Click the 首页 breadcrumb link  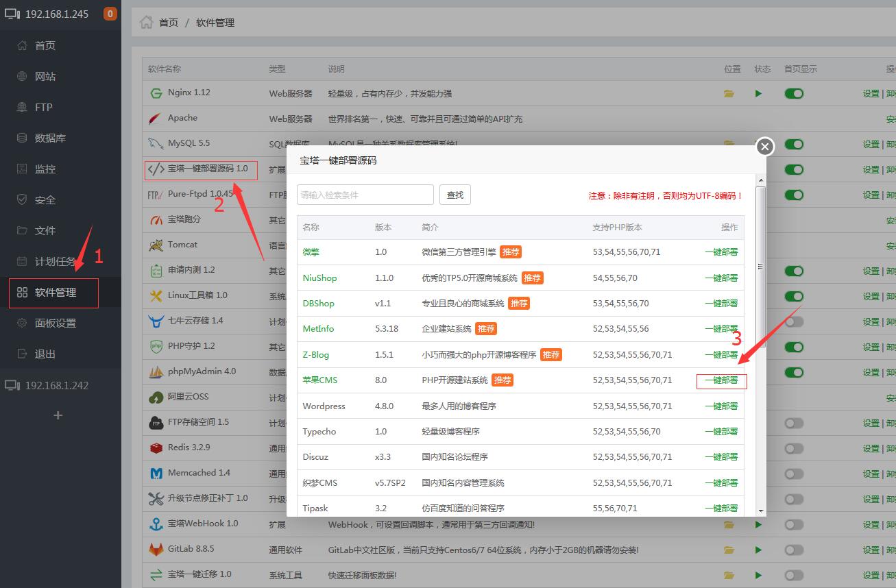coord(169,23)
